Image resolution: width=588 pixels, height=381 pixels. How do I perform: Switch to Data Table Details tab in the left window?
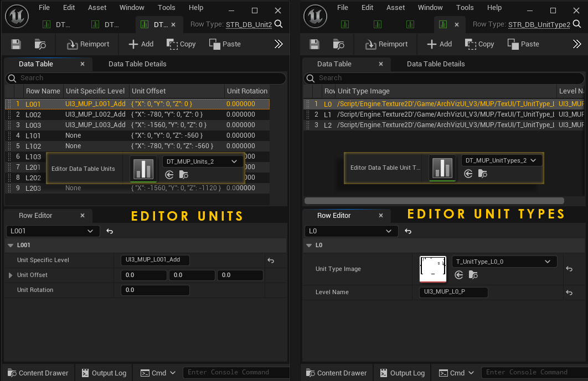click(137, 64)
